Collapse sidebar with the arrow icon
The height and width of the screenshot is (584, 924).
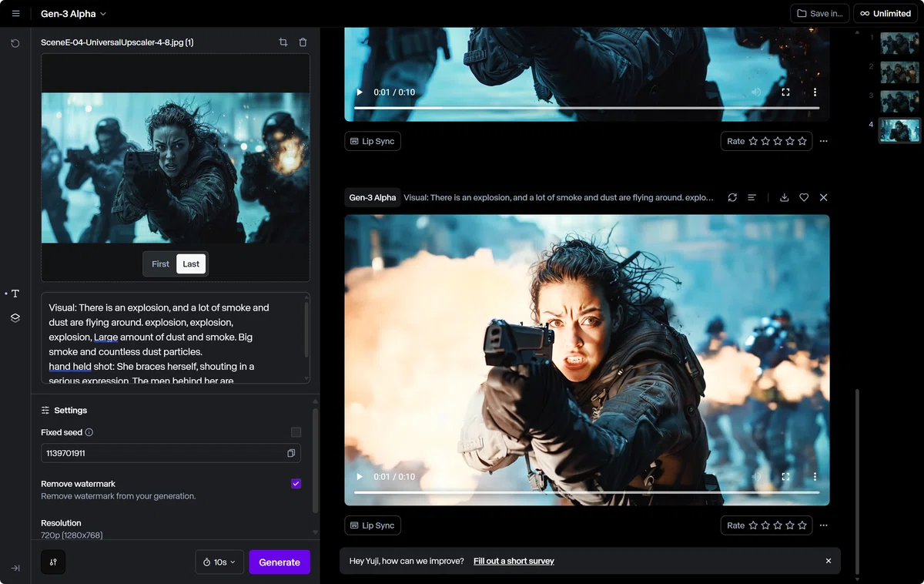(x=15, y=568)
